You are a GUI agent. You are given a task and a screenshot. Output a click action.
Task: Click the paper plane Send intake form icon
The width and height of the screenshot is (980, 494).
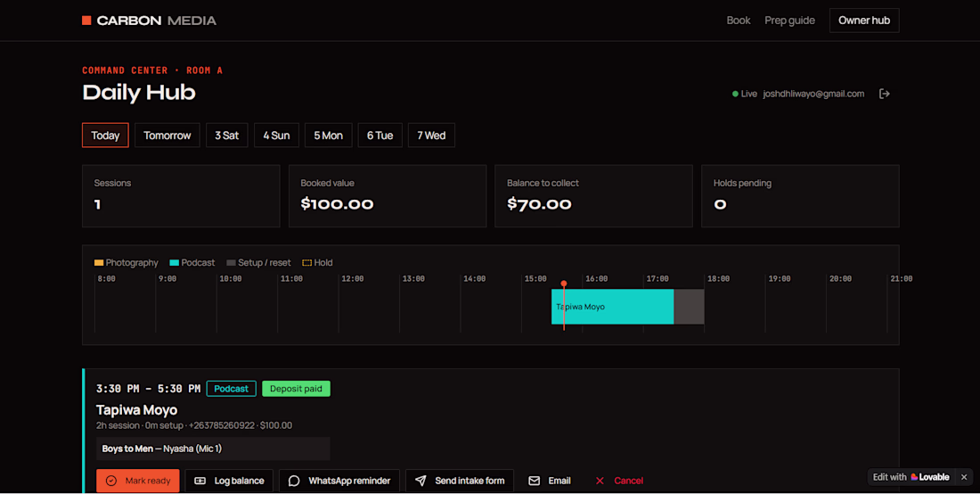pyautogui.click(x=421, y=481)
